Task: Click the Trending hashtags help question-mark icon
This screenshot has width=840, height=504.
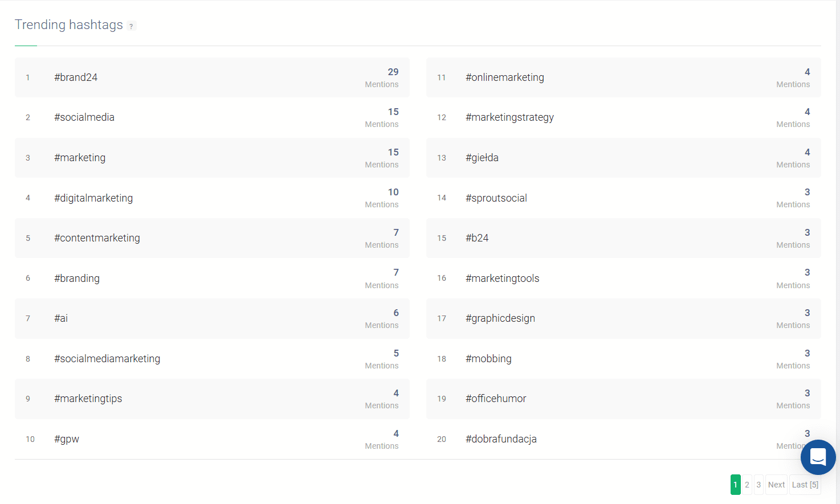Action: point(132,26)
